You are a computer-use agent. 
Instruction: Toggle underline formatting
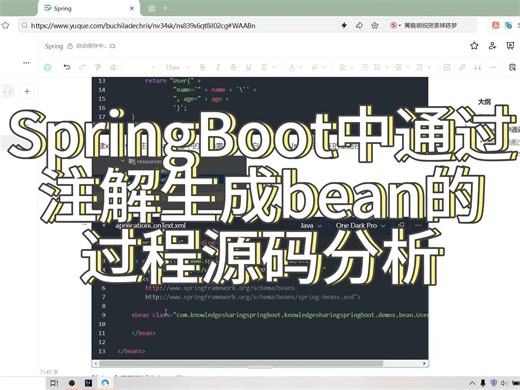pyautogui.click(x=248, y=67)
